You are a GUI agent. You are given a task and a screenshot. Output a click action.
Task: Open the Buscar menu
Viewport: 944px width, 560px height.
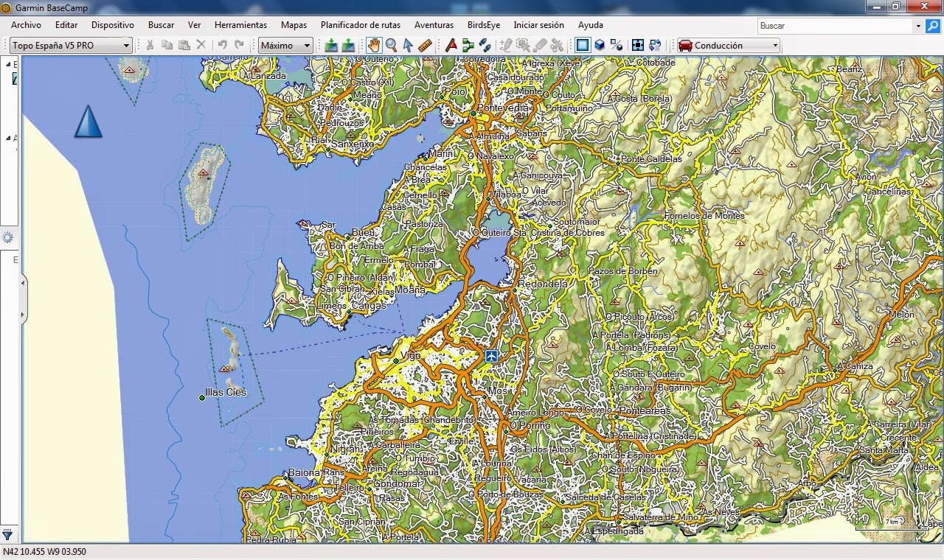161,25
